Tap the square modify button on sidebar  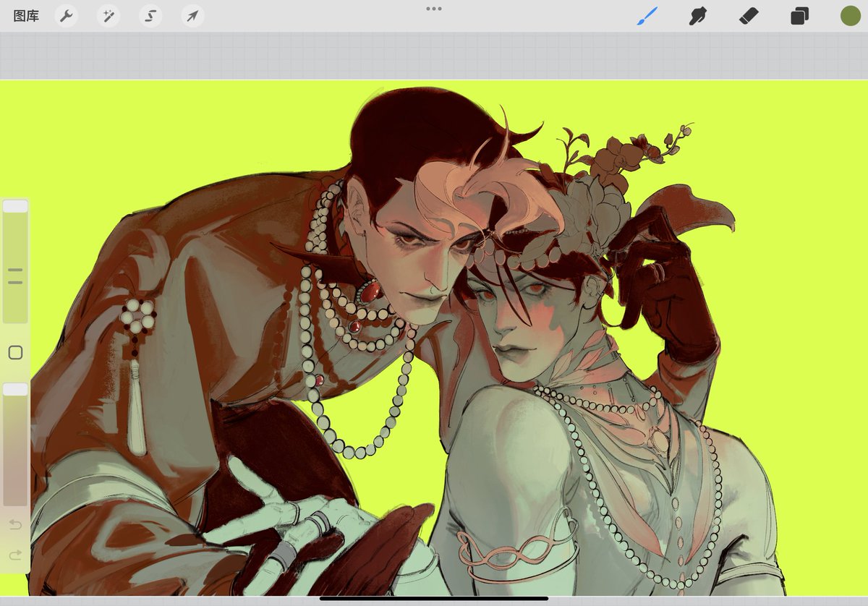tap(15, 353)
